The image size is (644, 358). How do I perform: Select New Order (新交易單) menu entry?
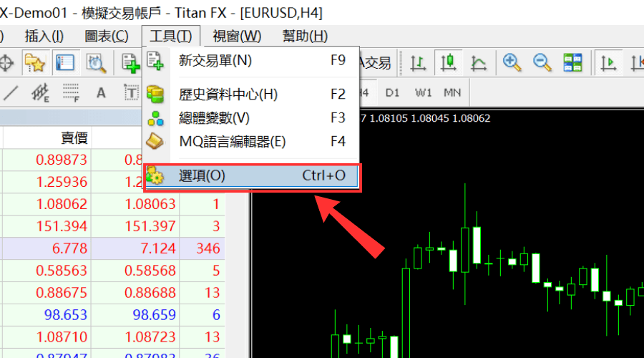[x=251, y=61]
